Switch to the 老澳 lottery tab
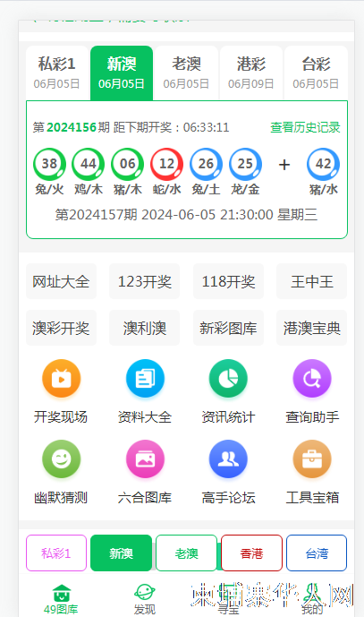 tap(186, 73)
